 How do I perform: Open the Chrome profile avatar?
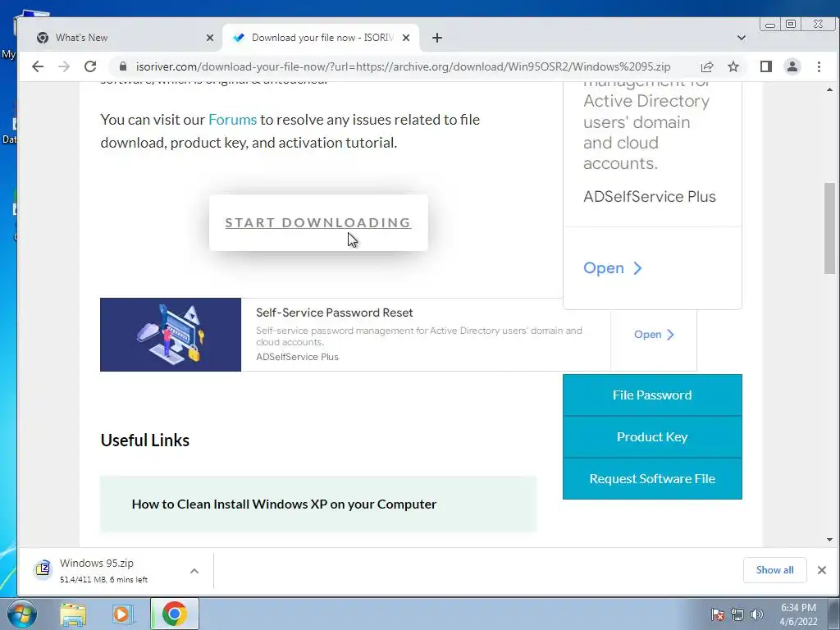point(792,66)
